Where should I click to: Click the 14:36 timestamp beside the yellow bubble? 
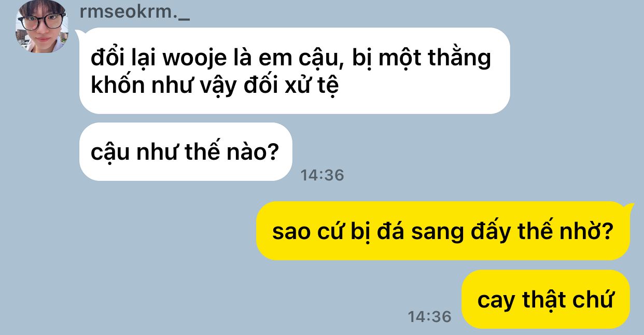pyautogui.click(x=429, y=316)
